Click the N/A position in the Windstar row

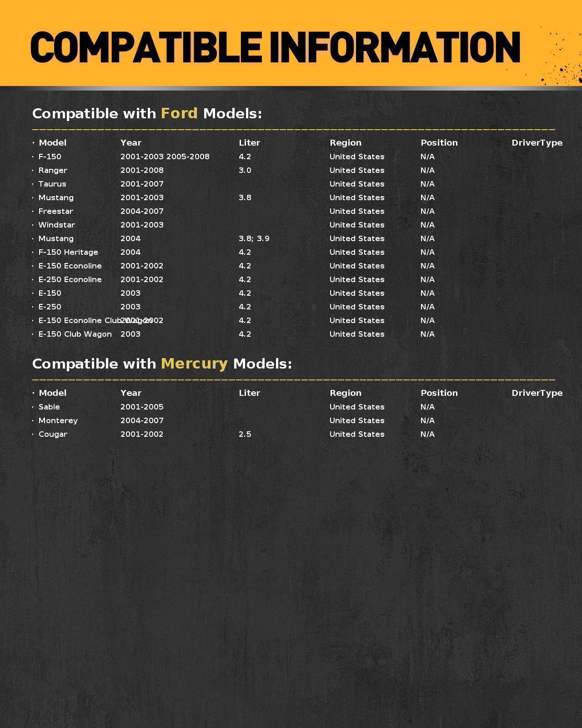[x=427, y=225]
